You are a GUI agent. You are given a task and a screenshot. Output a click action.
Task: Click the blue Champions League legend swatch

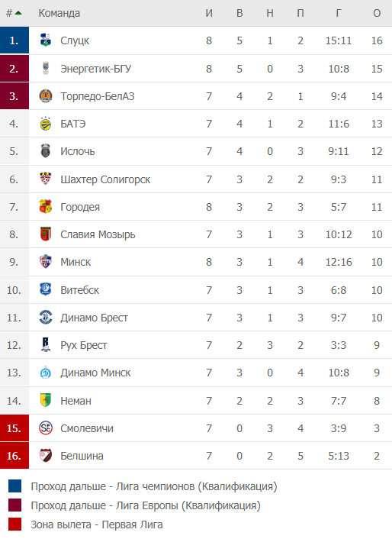pyautogui.click(x=14, y=486)
